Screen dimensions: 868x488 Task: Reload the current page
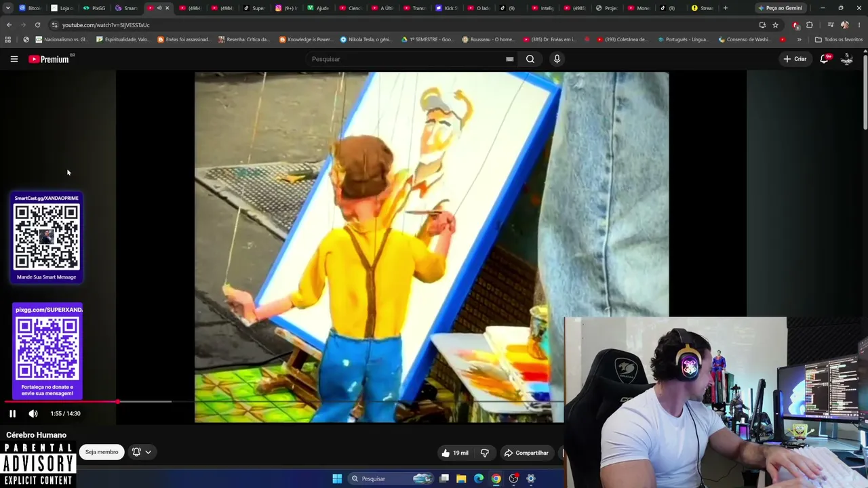(x=37, y=25)
